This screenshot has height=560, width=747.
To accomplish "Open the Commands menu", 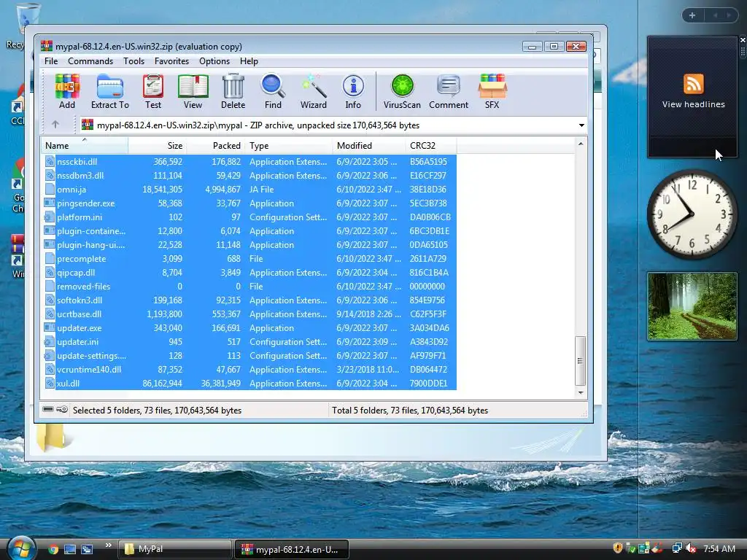I will point(90,61).
